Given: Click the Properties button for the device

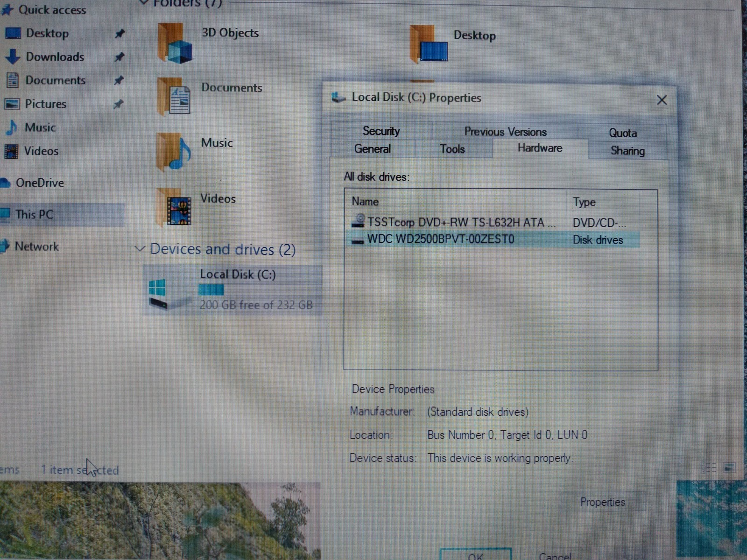Looking at the screenshot, I should (603, 502).
